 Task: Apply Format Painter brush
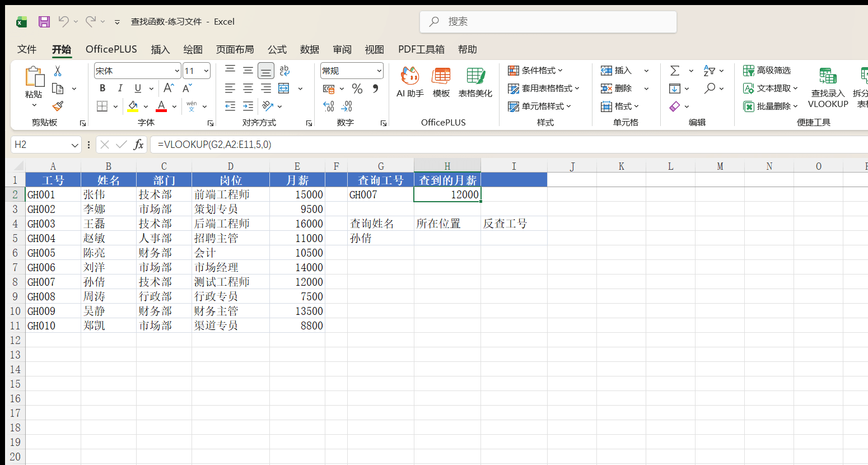coord(58,106)
